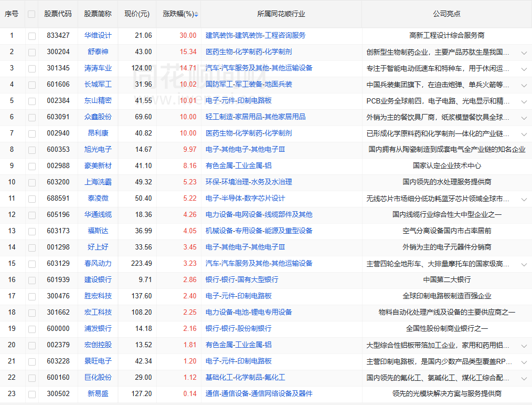Open stock link 旭光电子

(x=98, y=149)
